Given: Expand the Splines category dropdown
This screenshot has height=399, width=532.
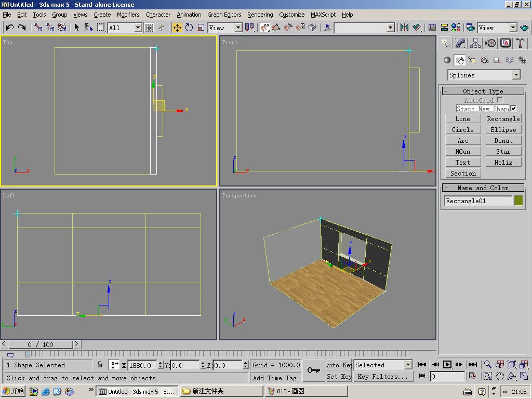Looking at the screenshot, I should 516,75.
